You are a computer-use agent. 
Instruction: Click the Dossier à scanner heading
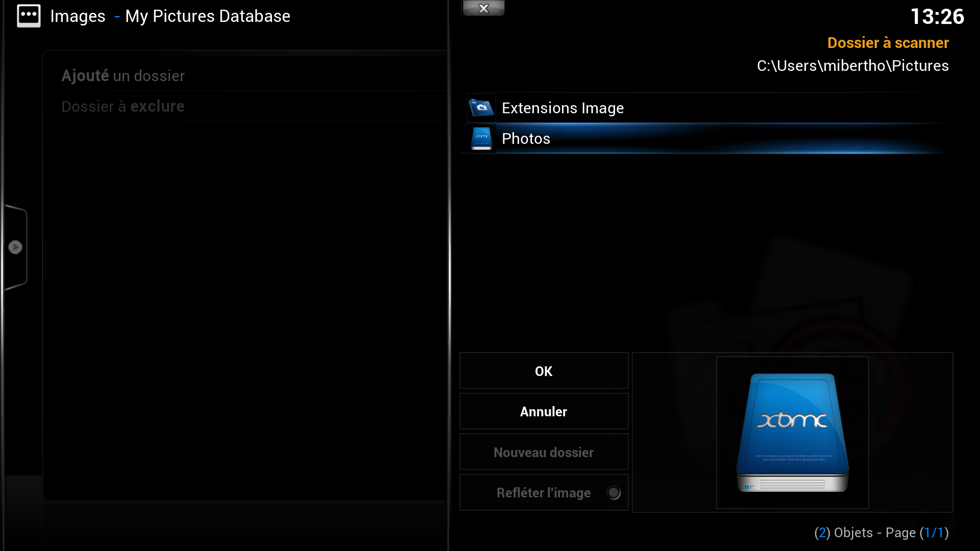pyautogui.click(x=888, y=43)
